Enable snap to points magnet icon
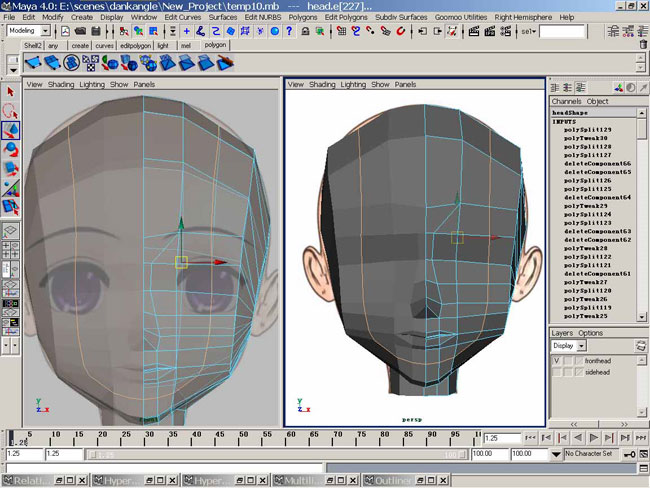 pyautogui.click(x=370, y=31)
